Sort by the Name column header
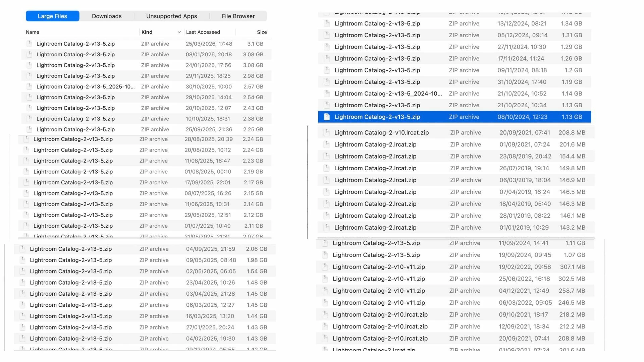 [33, 32]
